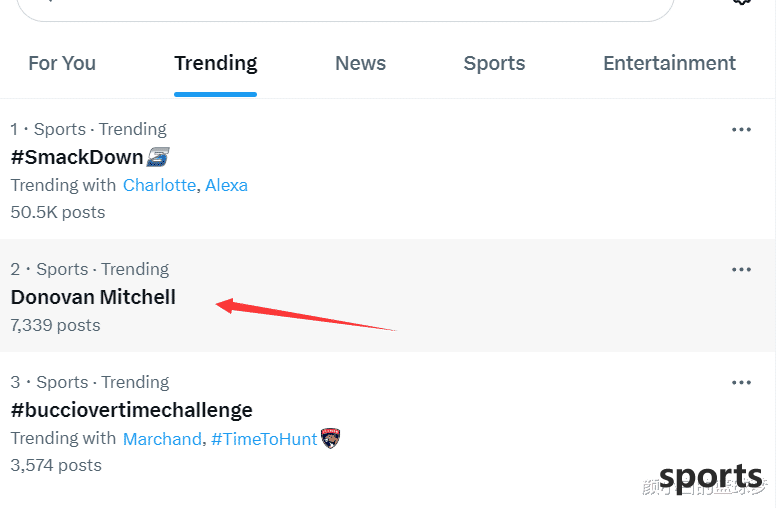
Task: Open the Alexa trending link
Action: [226, 185]
